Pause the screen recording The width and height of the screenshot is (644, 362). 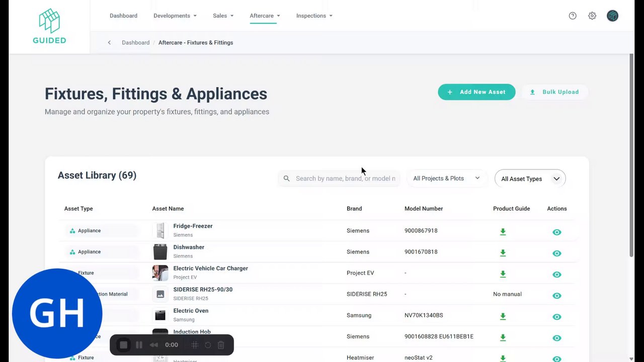pos(139,345)
